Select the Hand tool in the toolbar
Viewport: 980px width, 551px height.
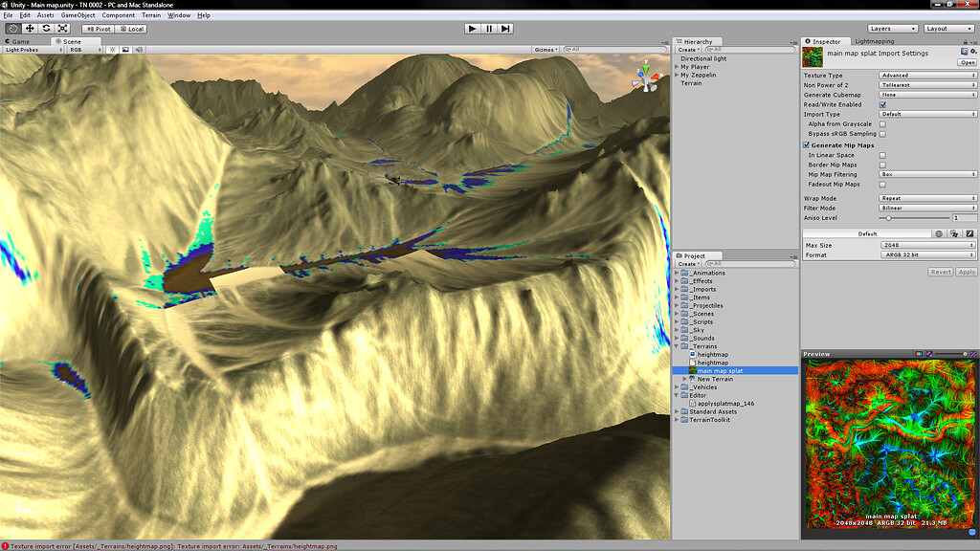coord(13,29)
